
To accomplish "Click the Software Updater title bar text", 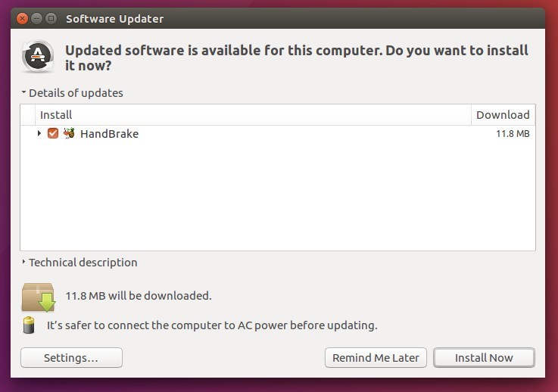I will click(114, 18).
